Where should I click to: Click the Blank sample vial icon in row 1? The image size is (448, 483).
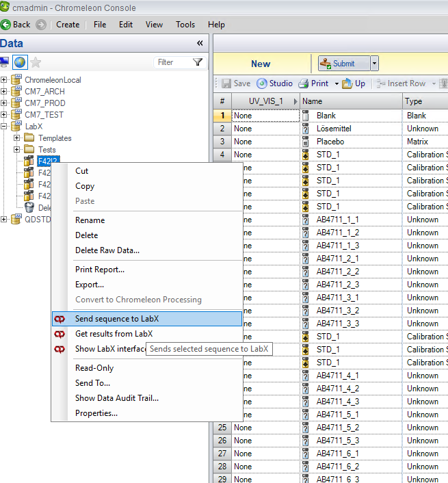tap(306, 116)
